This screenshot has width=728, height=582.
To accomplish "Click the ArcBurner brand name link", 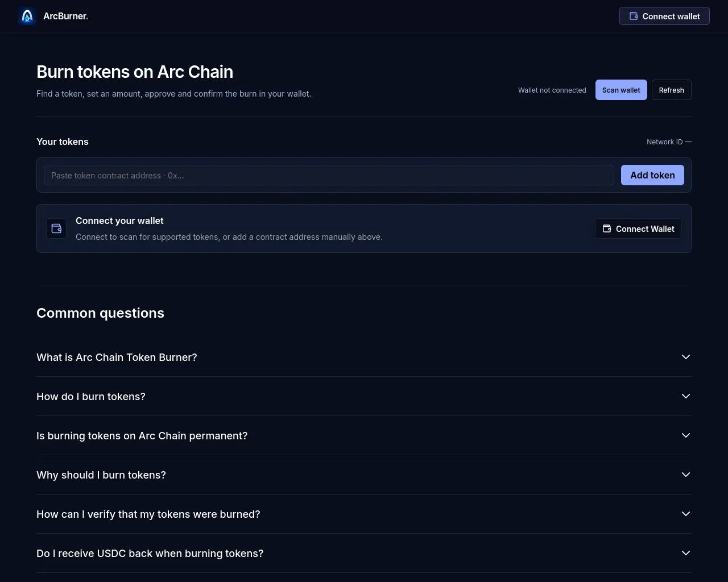I will click(x=66, y=16).
